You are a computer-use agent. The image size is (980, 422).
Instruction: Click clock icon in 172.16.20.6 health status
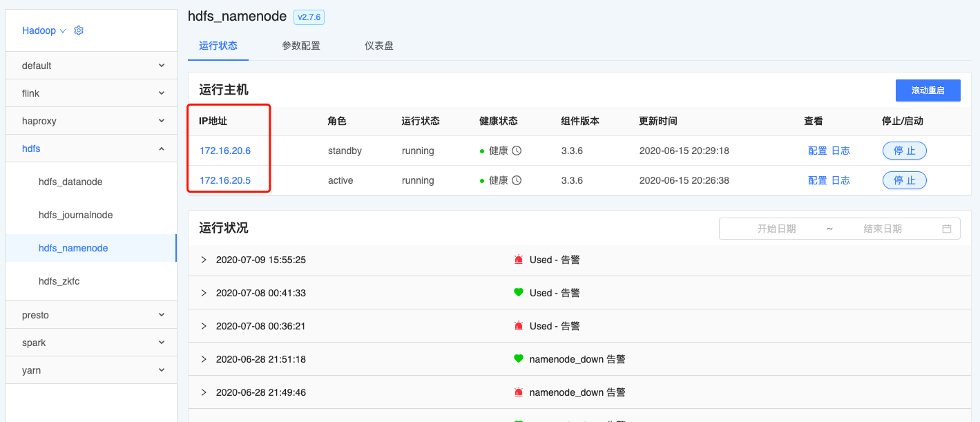(517, 151)
